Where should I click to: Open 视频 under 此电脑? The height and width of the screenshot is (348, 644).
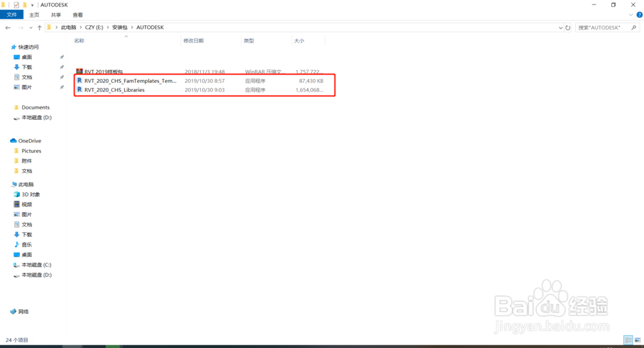point(26,205)
